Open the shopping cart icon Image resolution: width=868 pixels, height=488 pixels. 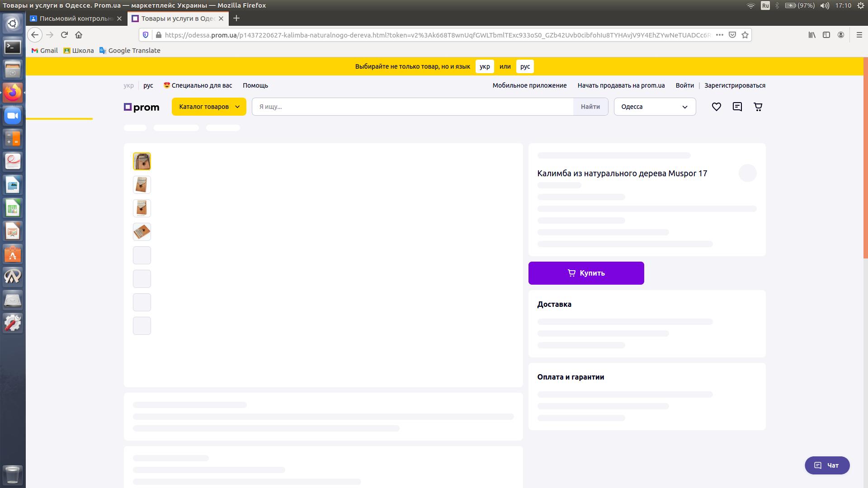758,107
